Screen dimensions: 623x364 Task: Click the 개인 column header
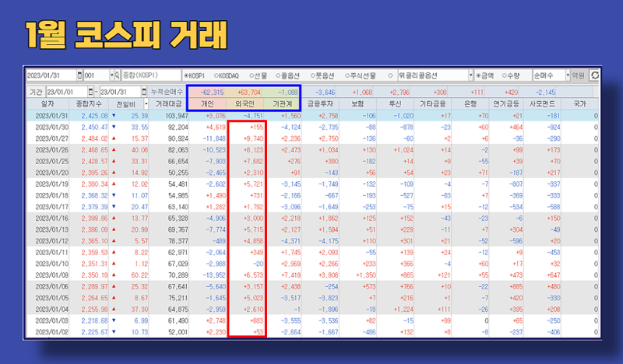(207, 104)
